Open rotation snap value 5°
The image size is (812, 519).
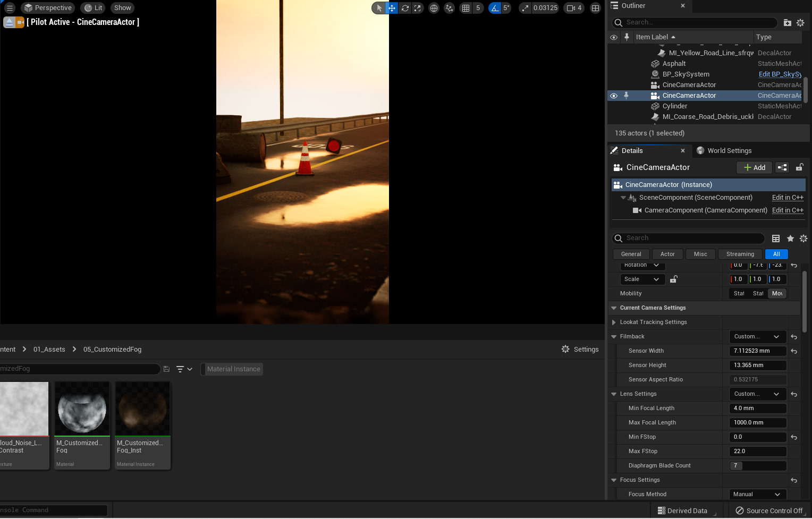point(506,8)
